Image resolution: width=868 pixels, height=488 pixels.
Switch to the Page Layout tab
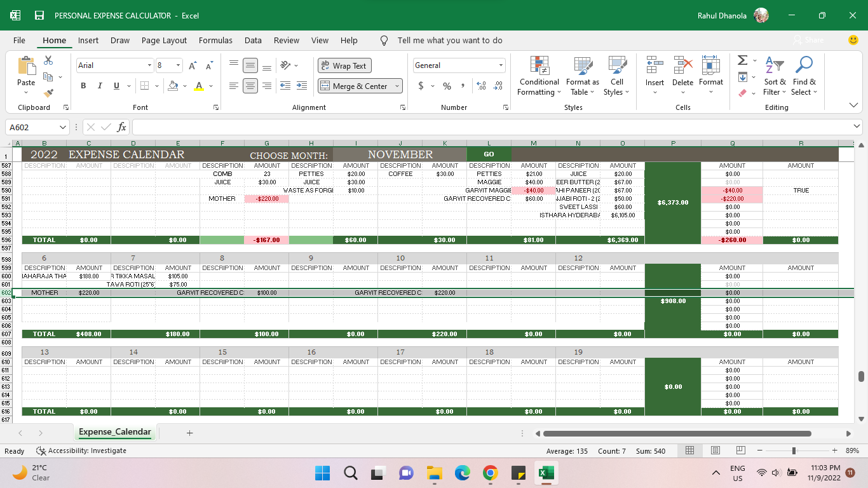tap(164, 40)
